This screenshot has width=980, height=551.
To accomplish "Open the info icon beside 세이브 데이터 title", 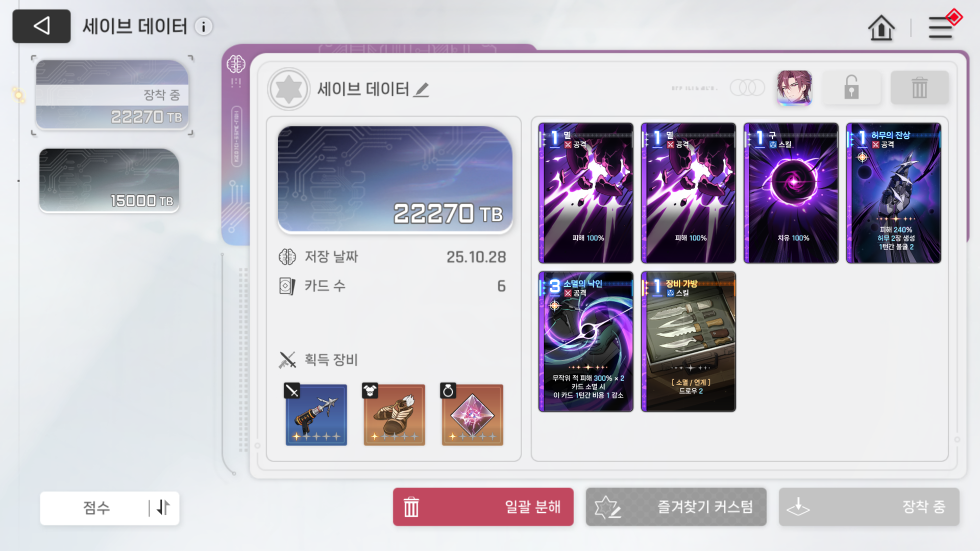I will [x=204, y=27].
